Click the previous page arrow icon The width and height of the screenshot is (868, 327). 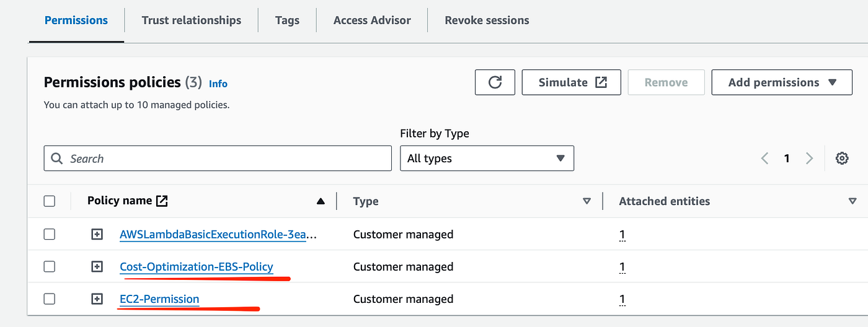[765, 159]
